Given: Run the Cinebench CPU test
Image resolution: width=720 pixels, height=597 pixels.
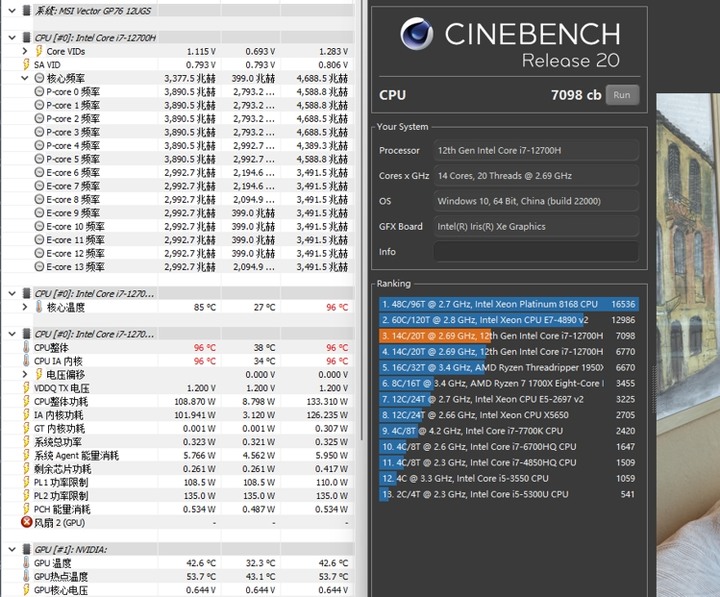Looking at the screenshot, I should [x=622, y=95].
